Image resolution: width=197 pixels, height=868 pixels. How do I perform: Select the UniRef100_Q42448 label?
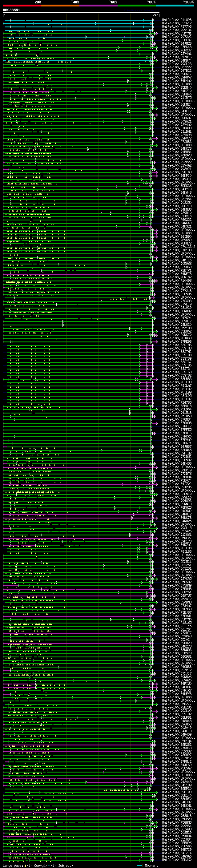click(177, 782)
